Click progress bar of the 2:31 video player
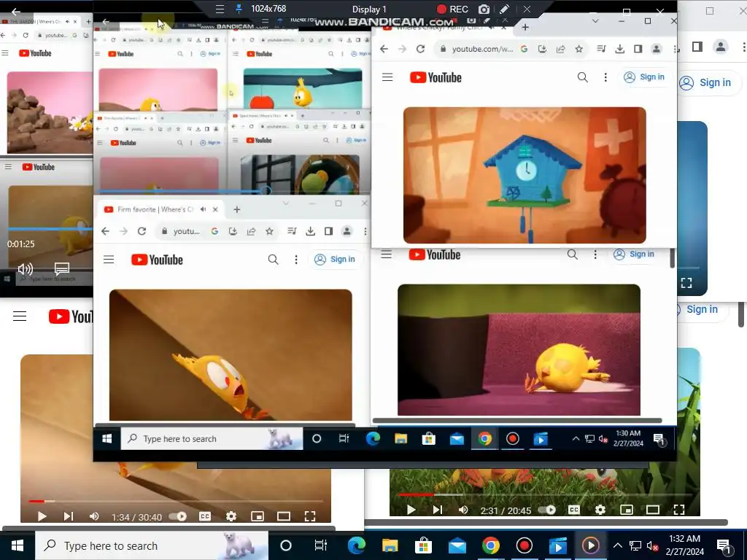The height and width of the screenshot is (560, 747). 544,495
